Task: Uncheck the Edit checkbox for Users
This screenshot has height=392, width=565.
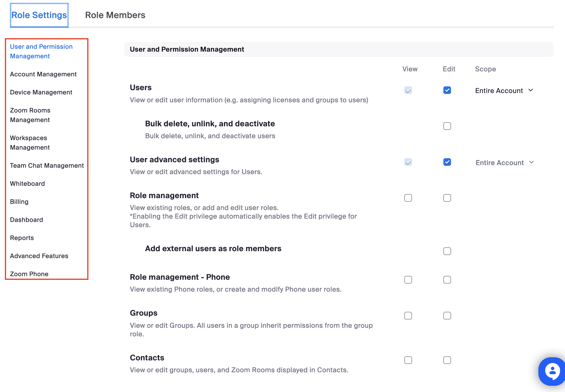Action: 447,90
